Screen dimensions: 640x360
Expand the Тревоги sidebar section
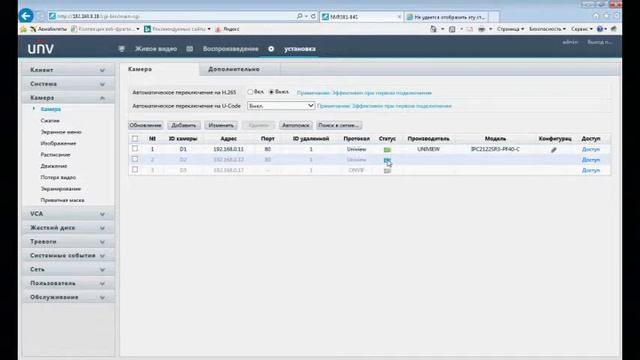click(68, 242)
